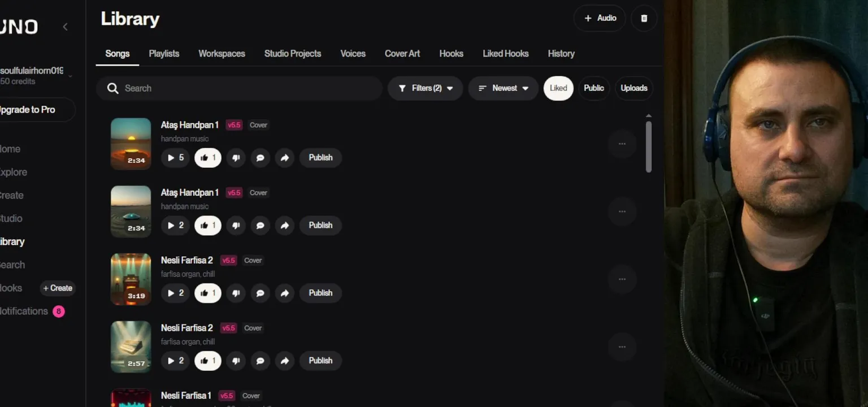
Task: Dislike the first Ataş Handpan 1 song
Action: click(x=236, y=158)
